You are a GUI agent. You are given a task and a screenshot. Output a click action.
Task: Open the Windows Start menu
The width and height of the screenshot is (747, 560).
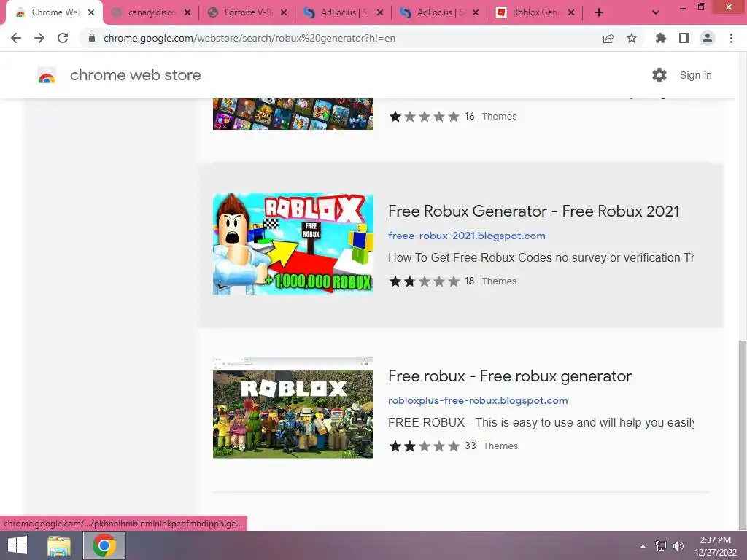[x=18, y=545]
